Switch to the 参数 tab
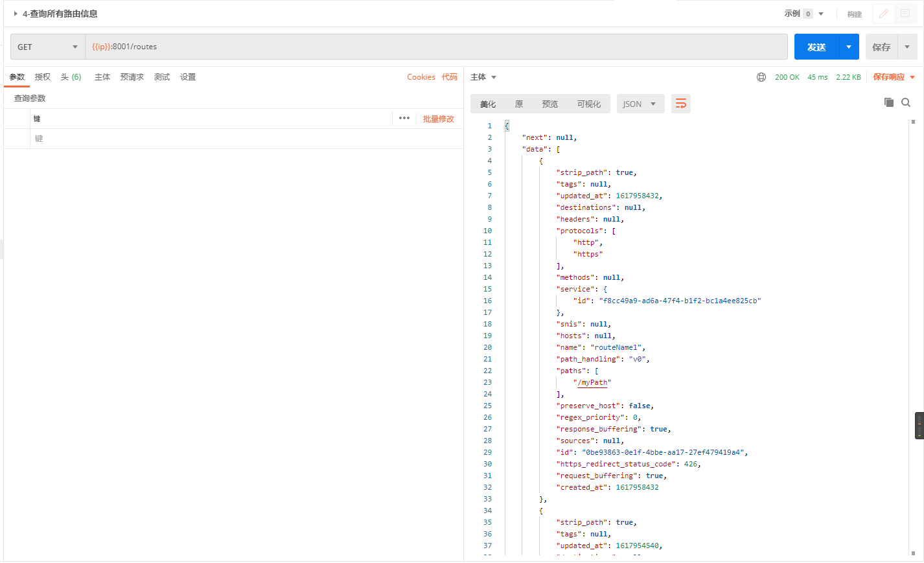924x563 pixels. (17, 77)
